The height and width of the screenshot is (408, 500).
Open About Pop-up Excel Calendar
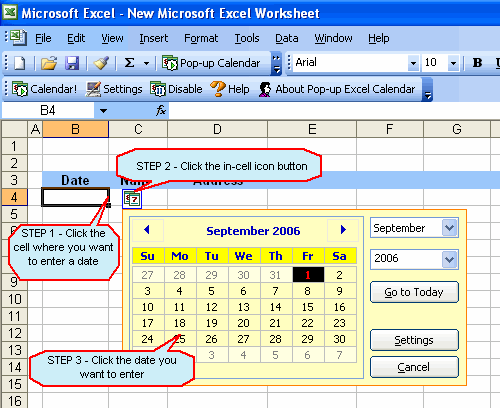(x=337, y=89)
